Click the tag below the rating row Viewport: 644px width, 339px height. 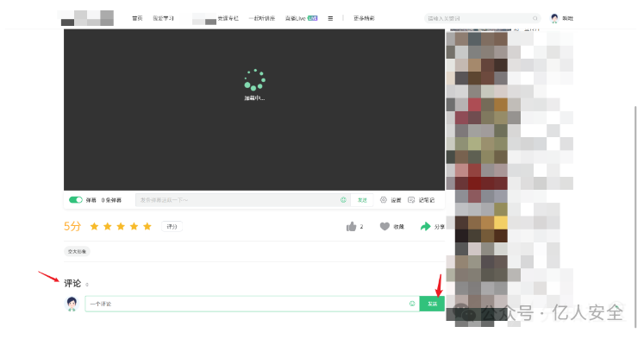pyautogui.click(x=77, y=252)
